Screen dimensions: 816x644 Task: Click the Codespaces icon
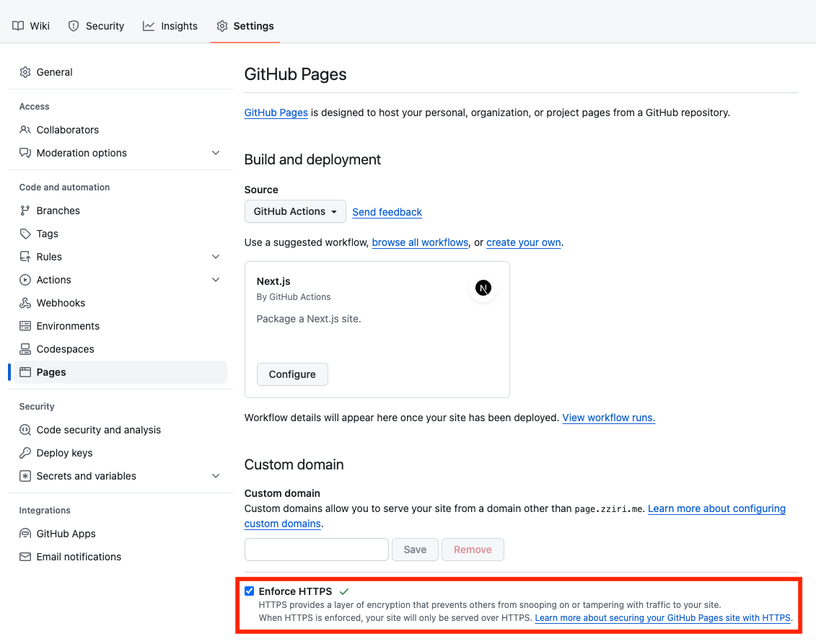tap(25, 349)
